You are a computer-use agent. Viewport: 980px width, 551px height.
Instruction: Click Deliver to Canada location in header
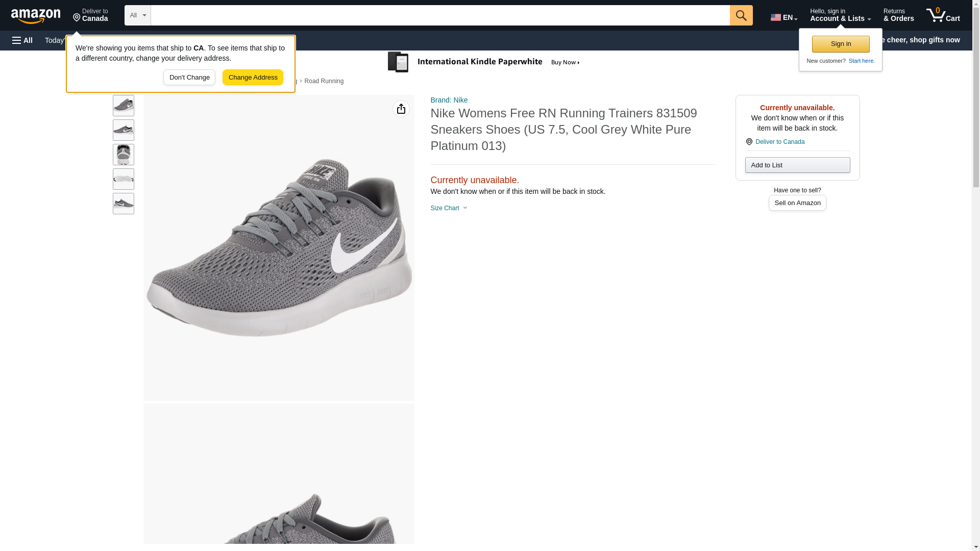(x=90, y=15)
